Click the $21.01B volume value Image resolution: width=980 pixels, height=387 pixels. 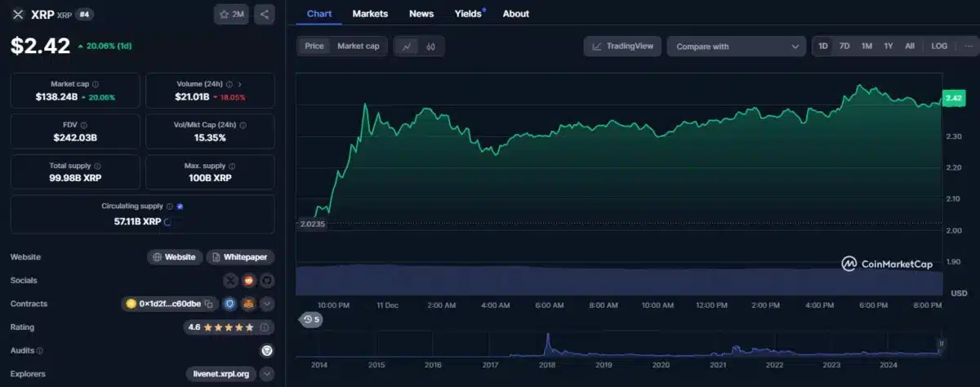194,97
